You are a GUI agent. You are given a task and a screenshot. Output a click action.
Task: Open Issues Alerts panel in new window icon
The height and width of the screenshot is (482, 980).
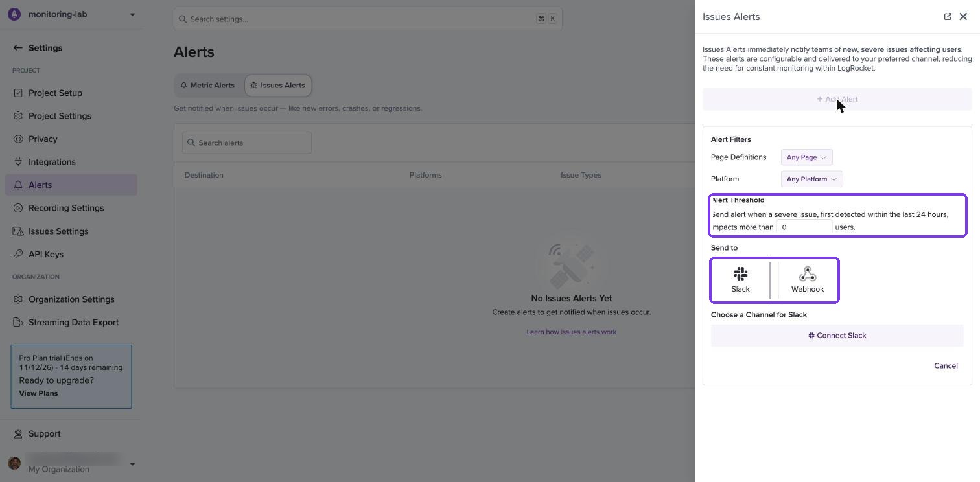click(948, 17)
